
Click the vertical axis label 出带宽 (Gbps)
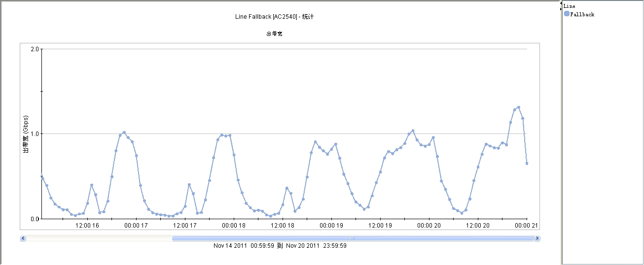coord(26,134)
